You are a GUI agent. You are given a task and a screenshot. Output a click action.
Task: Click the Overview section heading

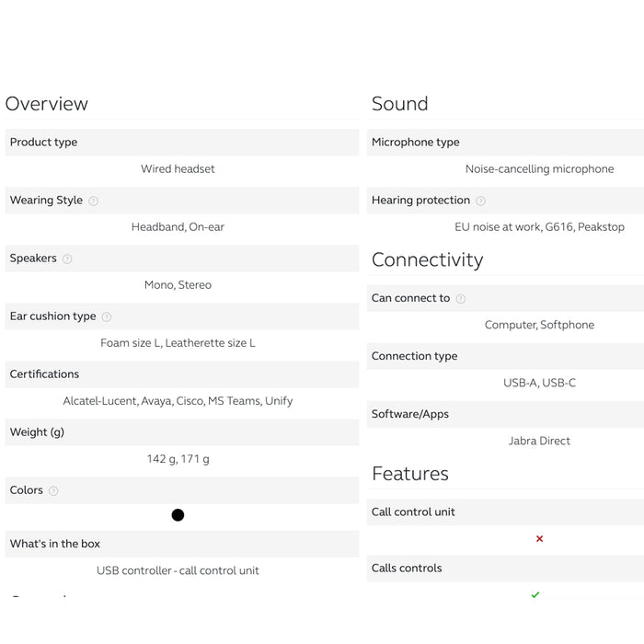tap(47, 104)
